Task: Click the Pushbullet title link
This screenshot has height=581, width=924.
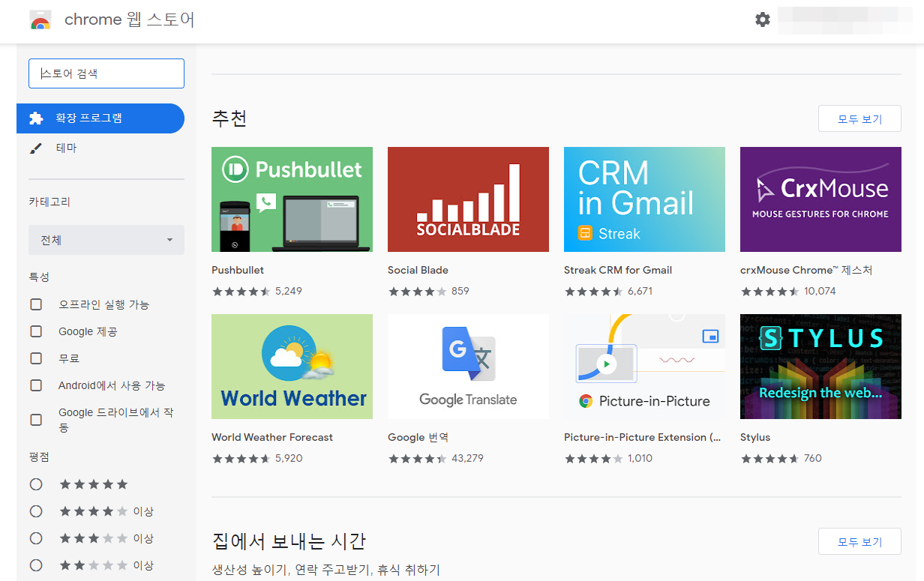Action: pos(238,270)
